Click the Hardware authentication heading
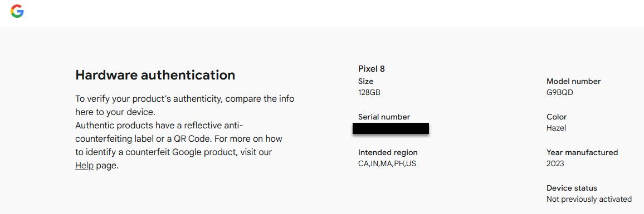 pyautogui.click(x=155, y=75)
